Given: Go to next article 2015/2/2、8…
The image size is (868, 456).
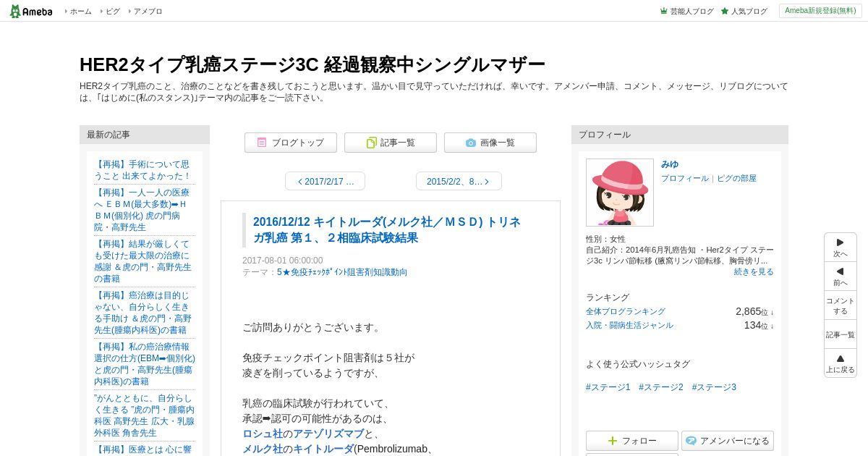Looking at the screenshot, I should [459, 181].
